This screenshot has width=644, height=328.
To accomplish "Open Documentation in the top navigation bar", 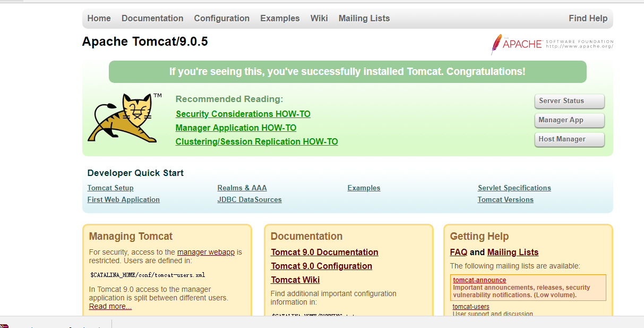I will point(152,18).
